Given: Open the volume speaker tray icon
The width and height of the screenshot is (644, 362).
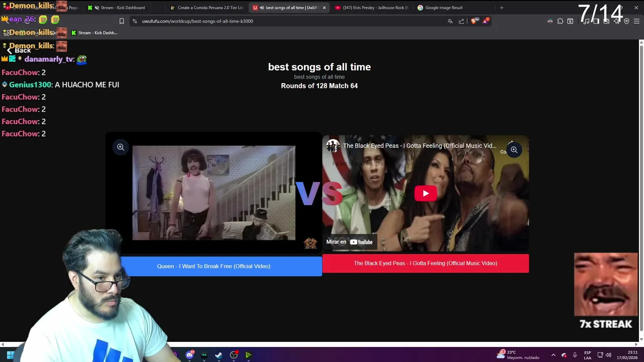Looking at the screenshot, I should (x=608, y=355).
